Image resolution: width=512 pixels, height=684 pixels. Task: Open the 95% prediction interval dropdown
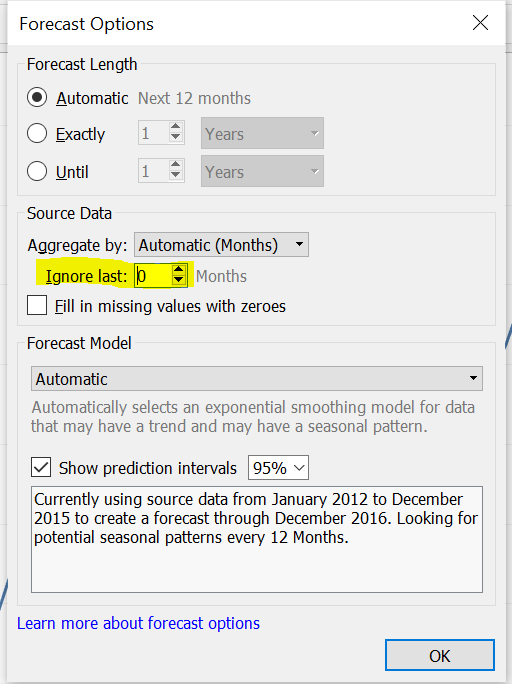click(278, 468)
